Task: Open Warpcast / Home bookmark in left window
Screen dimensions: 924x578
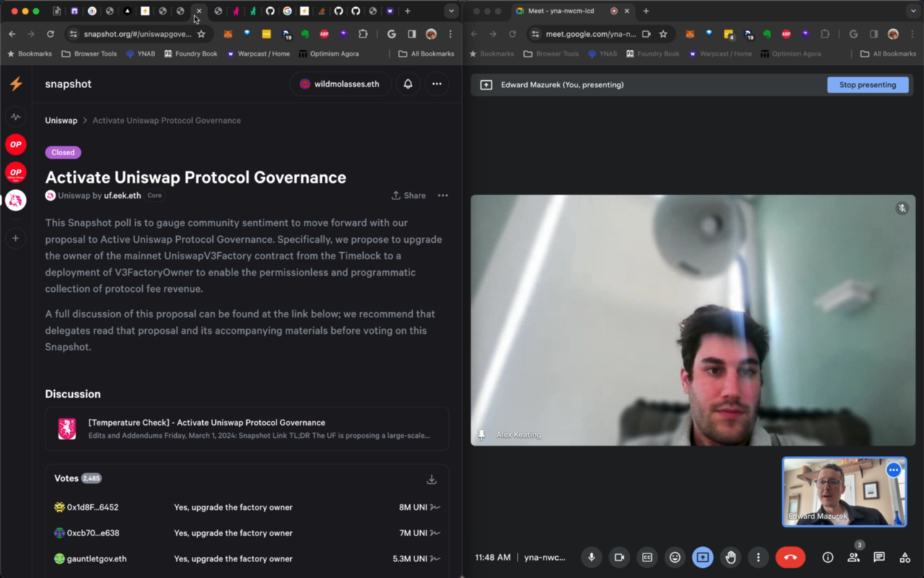Action: (x=258, y=53)
